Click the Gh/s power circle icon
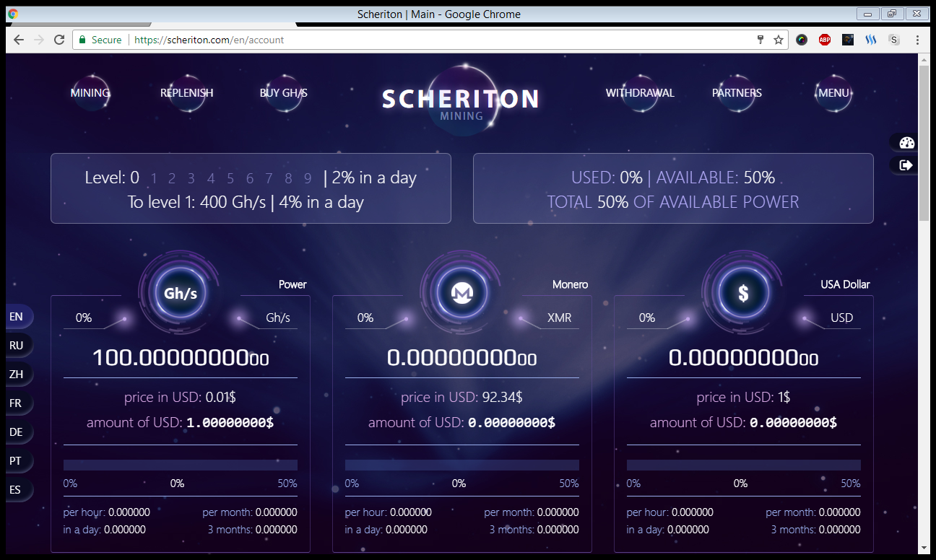 181,293
